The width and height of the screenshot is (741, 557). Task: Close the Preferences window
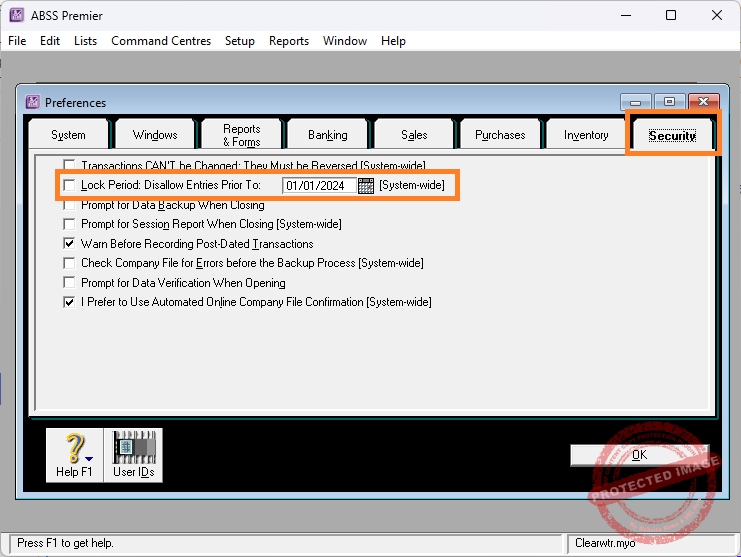point(704,102)
